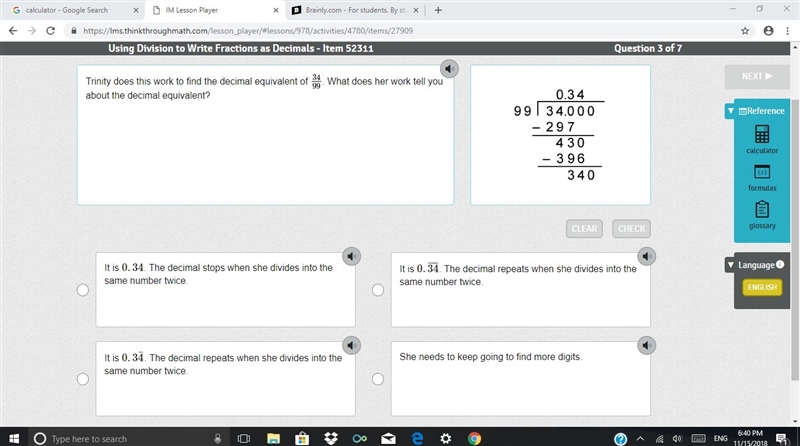Close the IM Lesson Player tab
The image size is (800, 446).
click(276, 10)
